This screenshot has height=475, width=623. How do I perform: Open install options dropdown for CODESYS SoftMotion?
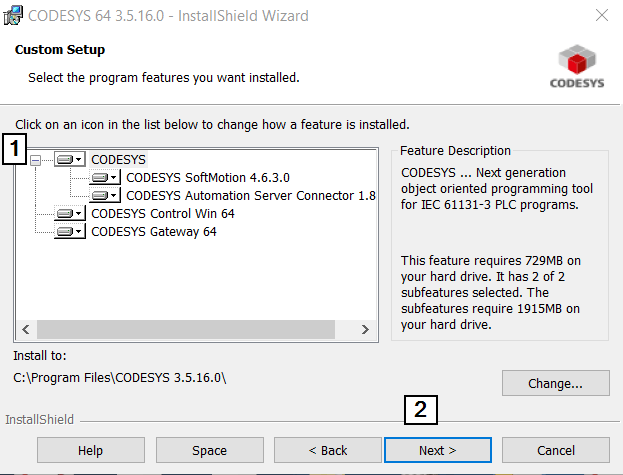pyautogui.click(x=114, y=178)
